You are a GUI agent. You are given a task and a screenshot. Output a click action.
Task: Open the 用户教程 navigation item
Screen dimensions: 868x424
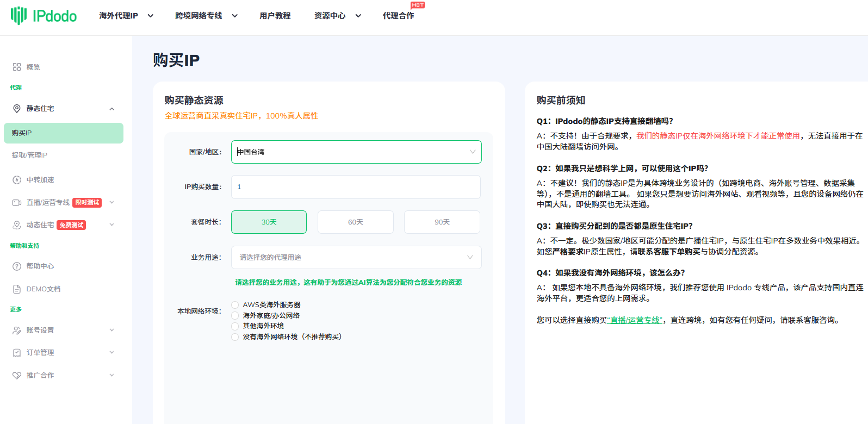point(275,16)
